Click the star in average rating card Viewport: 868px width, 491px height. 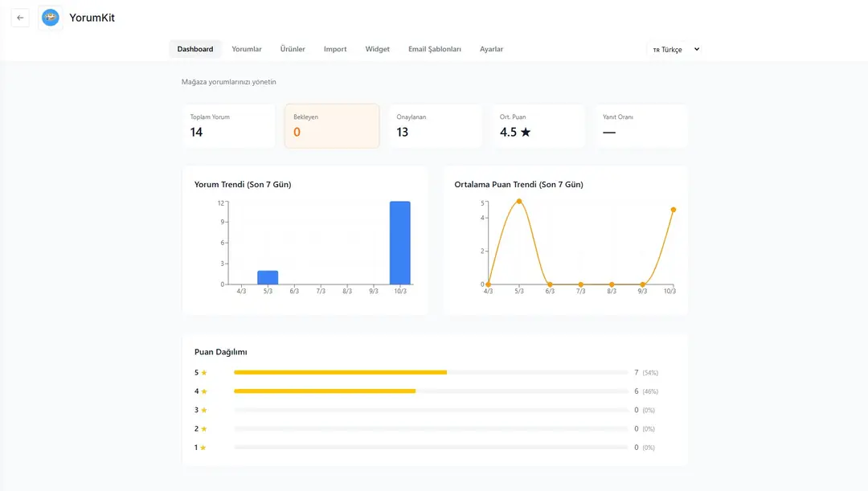pyautogui.click(x=526, y=133)
